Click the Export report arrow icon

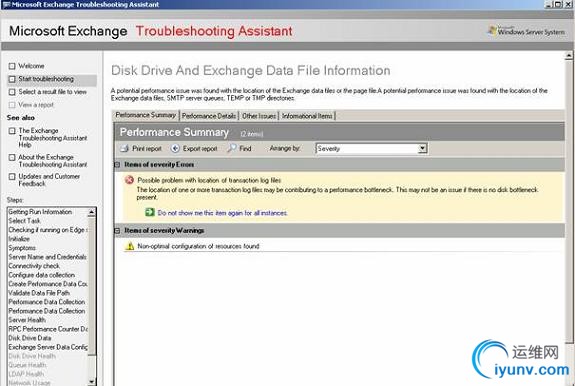pos(175,148)
